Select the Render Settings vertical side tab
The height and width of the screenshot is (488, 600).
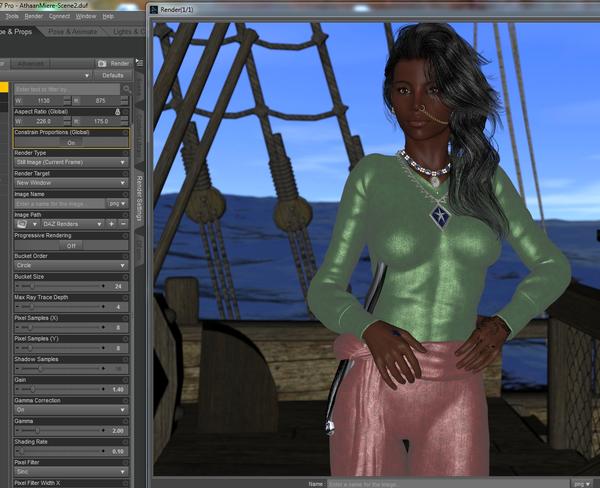point(139,199)
